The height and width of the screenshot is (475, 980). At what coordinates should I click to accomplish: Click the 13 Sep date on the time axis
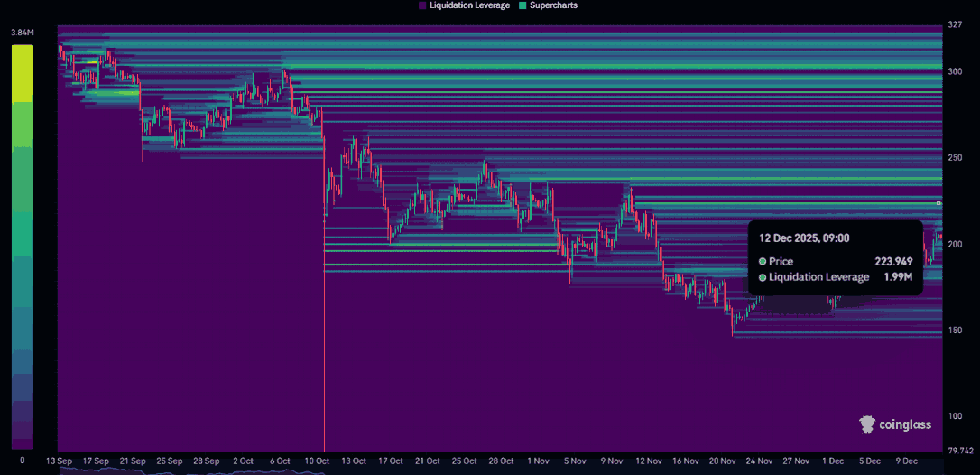pos(59,461)
